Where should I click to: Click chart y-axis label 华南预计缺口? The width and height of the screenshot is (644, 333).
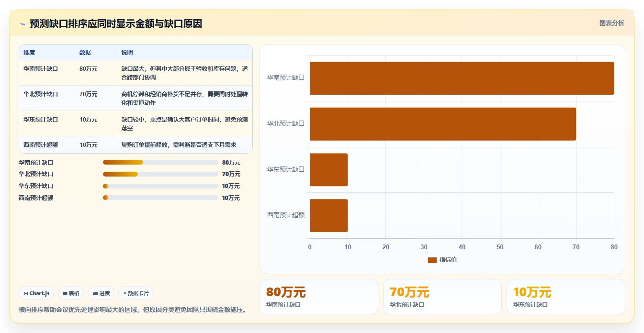pos(286,78)
